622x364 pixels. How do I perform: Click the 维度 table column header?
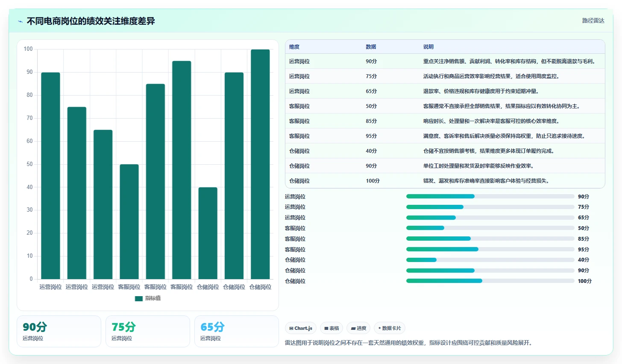coord(294,47)
